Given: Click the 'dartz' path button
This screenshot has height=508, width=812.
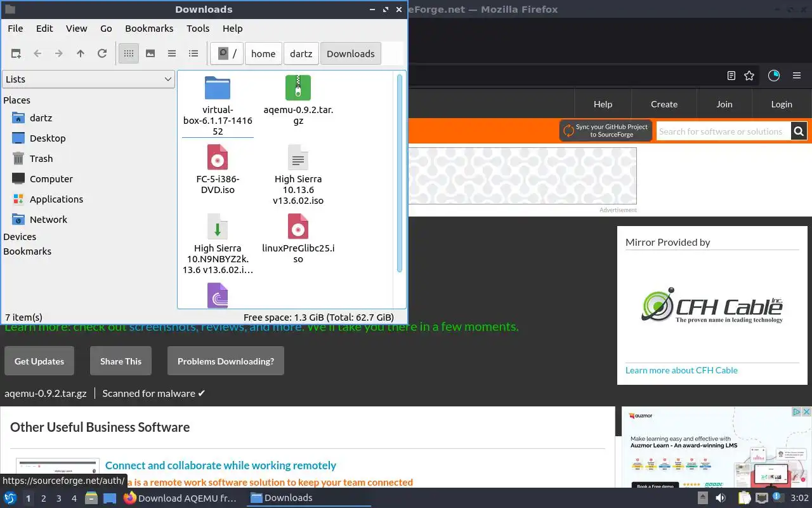Looking at the screenshot, I should pyautogui.click(x=301, y=54).
